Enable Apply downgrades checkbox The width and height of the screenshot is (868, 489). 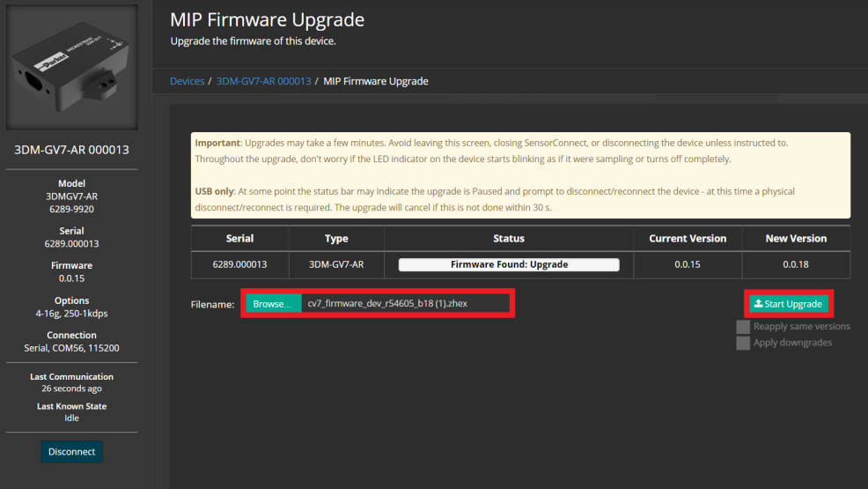pyautogui.click(x=743, y=343)
